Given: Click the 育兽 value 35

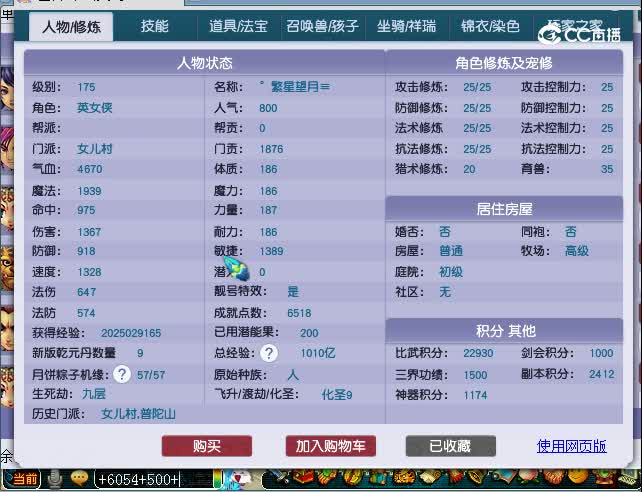Looking at the screenshot, I should [607, 169].
